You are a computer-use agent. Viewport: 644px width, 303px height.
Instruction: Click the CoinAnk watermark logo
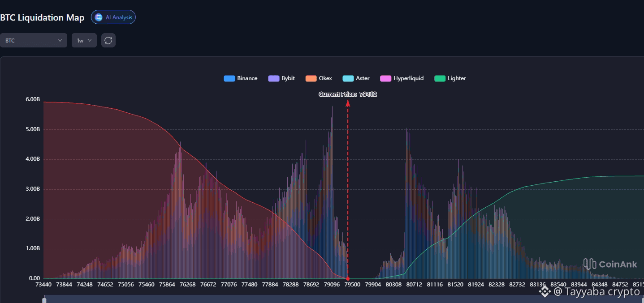[610, 264]
